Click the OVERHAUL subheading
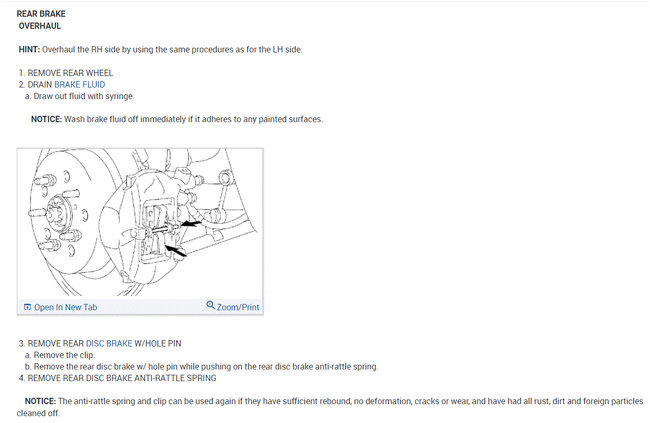The height and width of the screenshot is (423, 650). [40, 26]
